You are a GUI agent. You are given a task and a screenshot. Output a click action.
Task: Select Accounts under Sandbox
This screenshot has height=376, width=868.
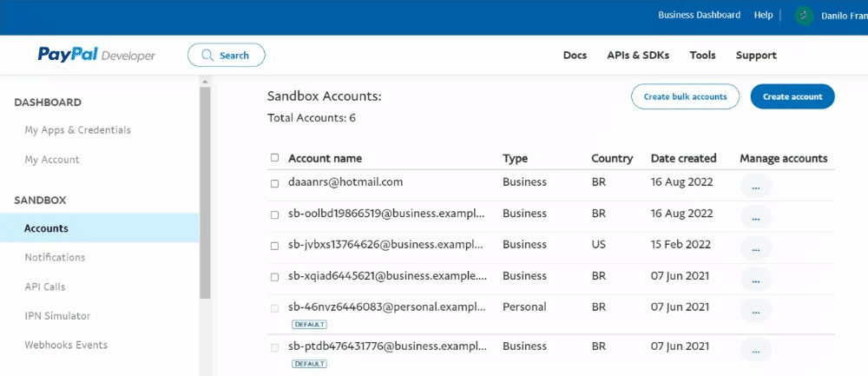[100, 228]
